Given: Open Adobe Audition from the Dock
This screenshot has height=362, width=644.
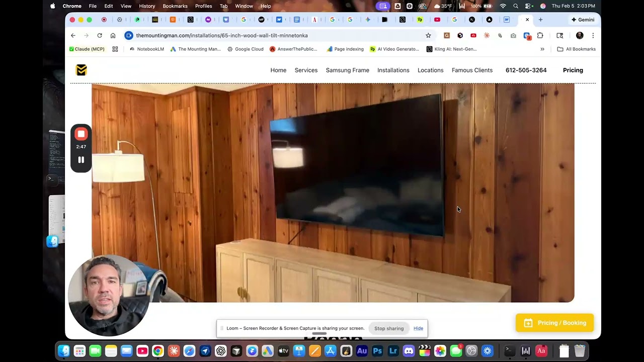Looking at the screenshot, I should point(362,351).
